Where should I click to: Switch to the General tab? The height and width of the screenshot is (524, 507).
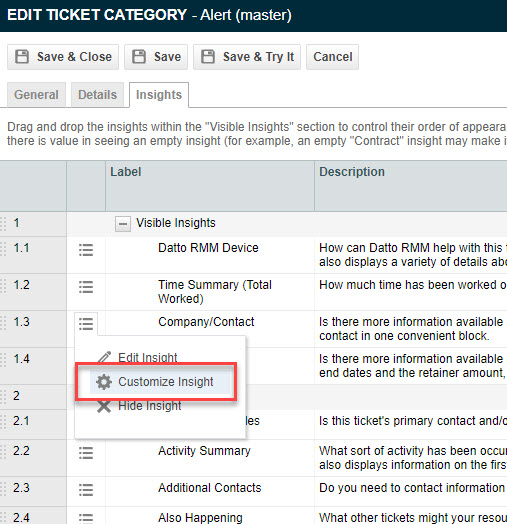36,95
